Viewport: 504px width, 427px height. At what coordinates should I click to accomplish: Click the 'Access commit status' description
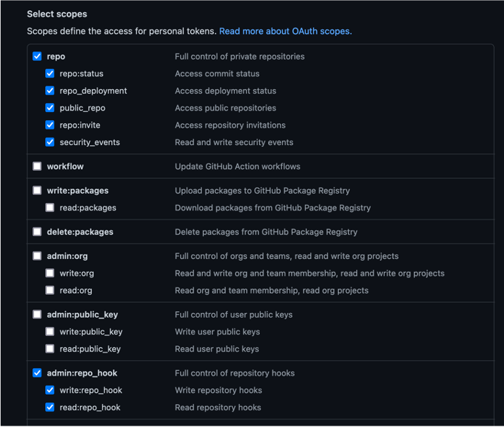click(217, 74)
